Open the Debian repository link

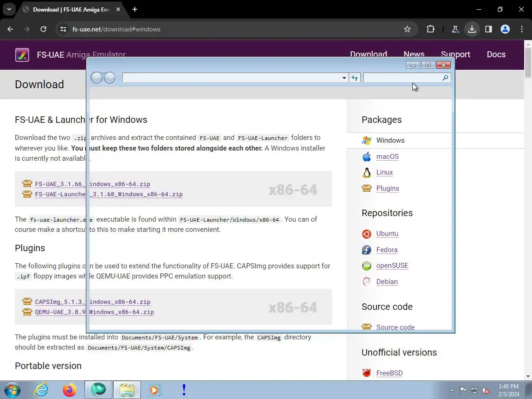387,282
